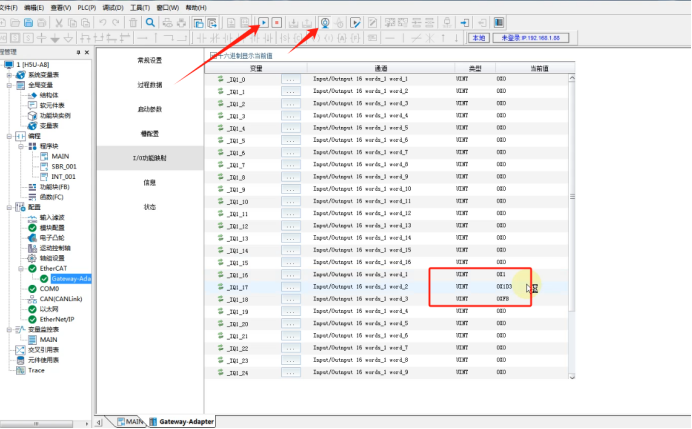
Task: Open the 调试(D) menu
Action: click(x=113, y=8)
